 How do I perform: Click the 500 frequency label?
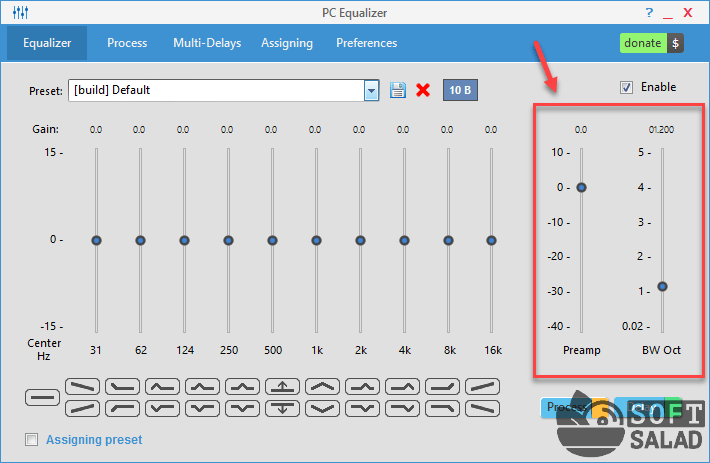[x=273, y=350]
